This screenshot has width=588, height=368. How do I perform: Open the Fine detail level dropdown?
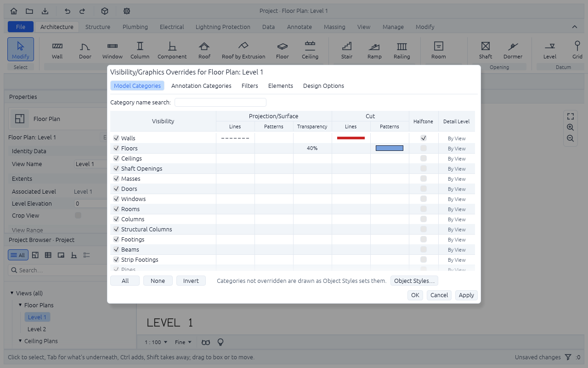183,342
